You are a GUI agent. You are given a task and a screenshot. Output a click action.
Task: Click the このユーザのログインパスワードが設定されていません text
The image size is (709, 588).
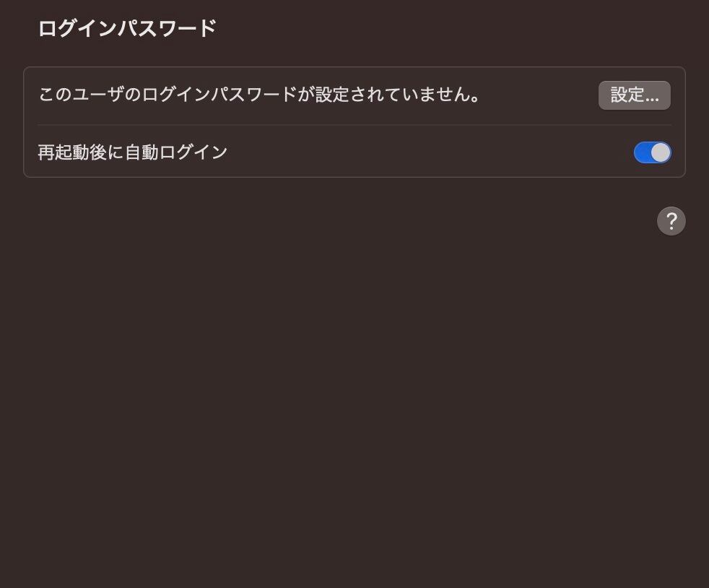[x=259, y=95]
